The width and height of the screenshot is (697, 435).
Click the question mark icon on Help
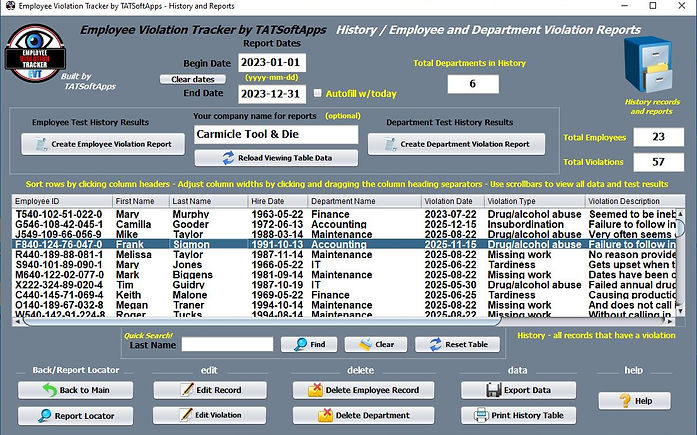coord(625,401)
